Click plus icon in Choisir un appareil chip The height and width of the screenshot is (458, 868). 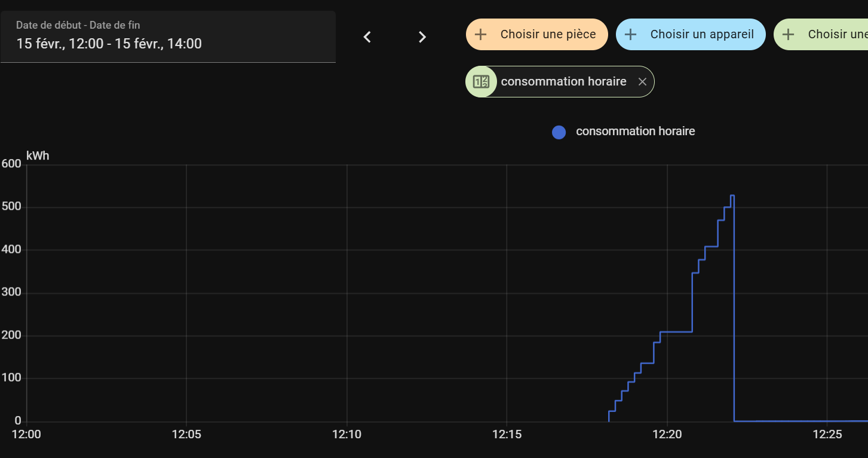(630, 35)
